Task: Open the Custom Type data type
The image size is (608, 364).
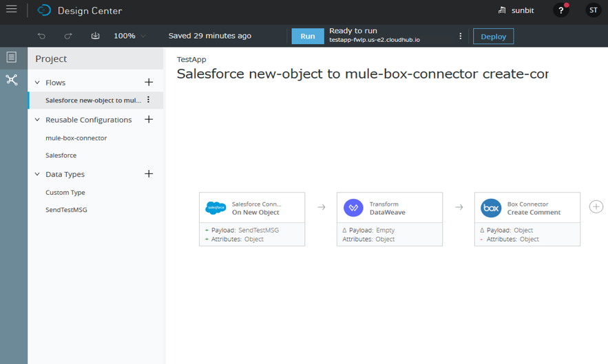Action: (x=65, y=193)
